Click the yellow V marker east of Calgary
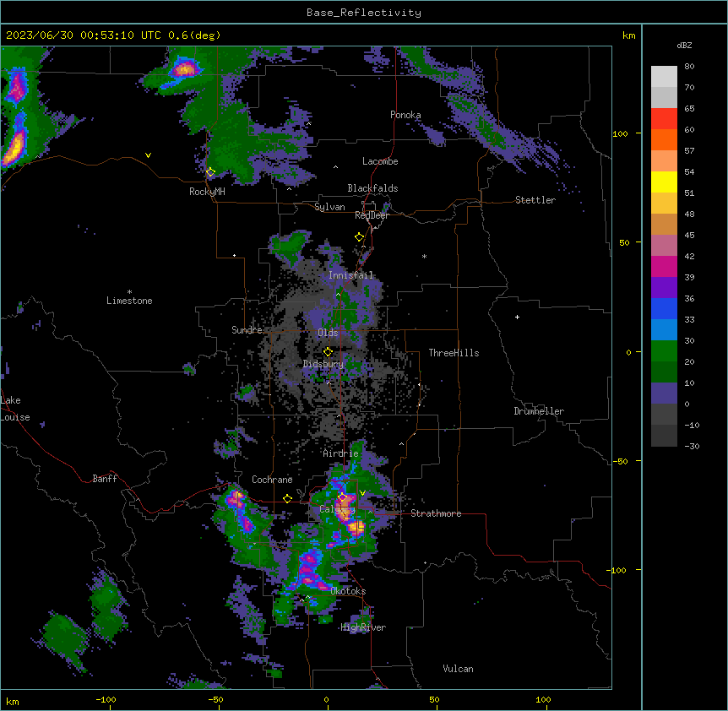Viewport: 728px width, 711px height. tap(362, 493)
